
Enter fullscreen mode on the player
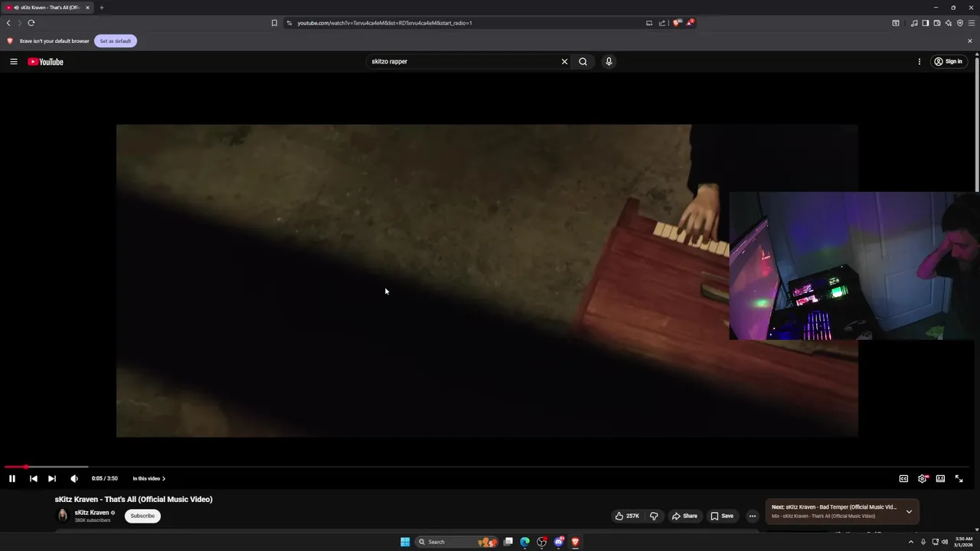(959, 478)
